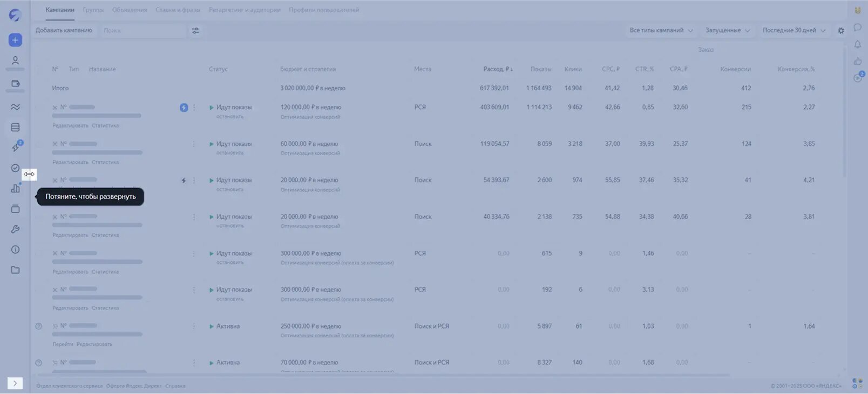The image size is (868, 394).
Task: Click the Показы column header
Action: point(541,69)
